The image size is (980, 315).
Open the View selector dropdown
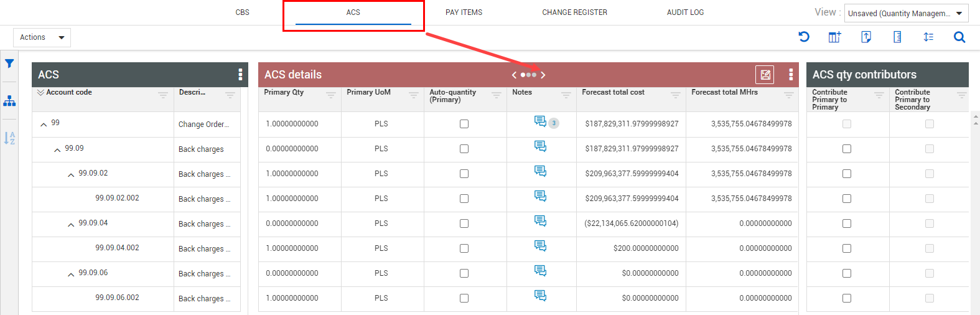click(x=907, y=13)
